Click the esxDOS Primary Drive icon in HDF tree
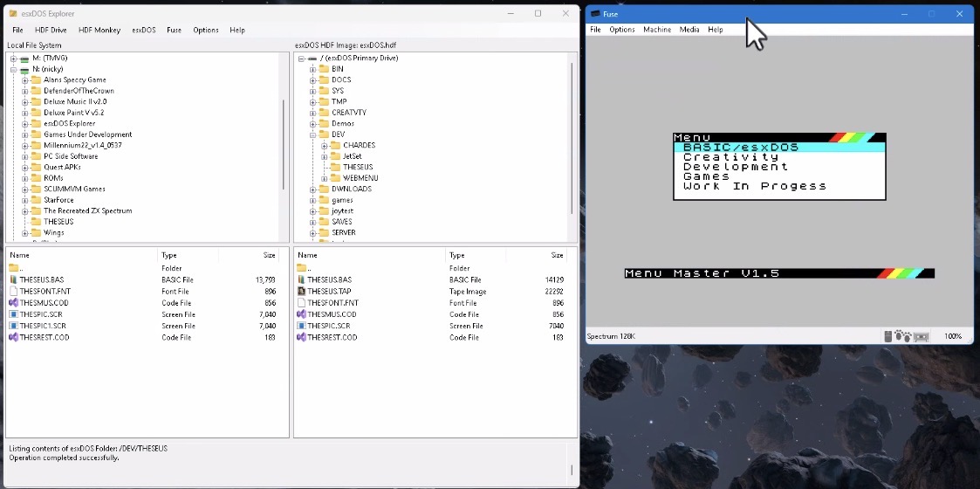Image resolution: width=980 pixels, height=489 pixels. pyautogui.click(x=312, y=59)
